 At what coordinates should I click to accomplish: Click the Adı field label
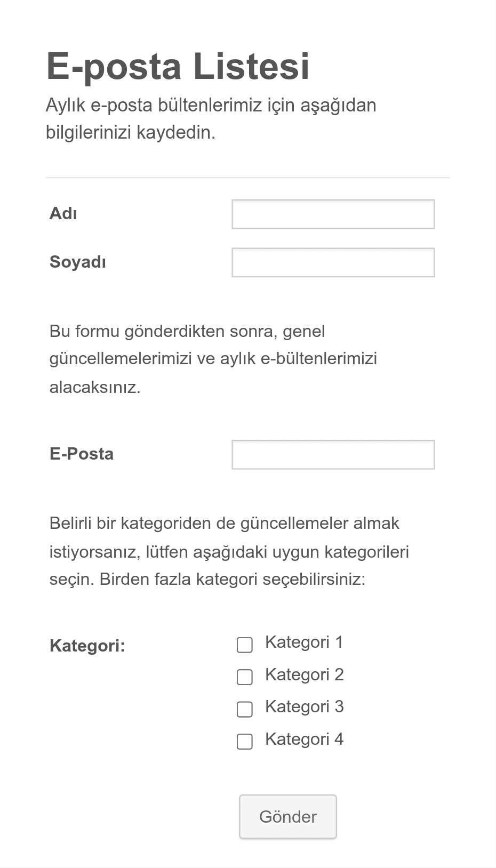tap(63, 214)
